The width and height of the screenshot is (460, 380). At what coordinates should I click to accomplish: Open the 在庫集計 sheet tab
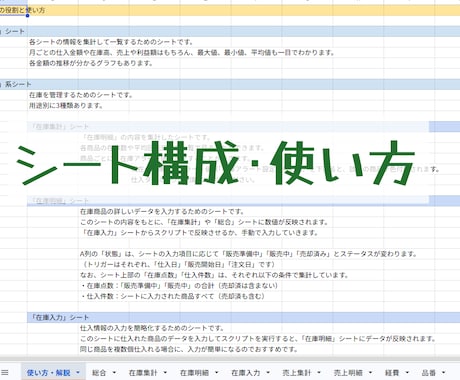click(143, 373)
